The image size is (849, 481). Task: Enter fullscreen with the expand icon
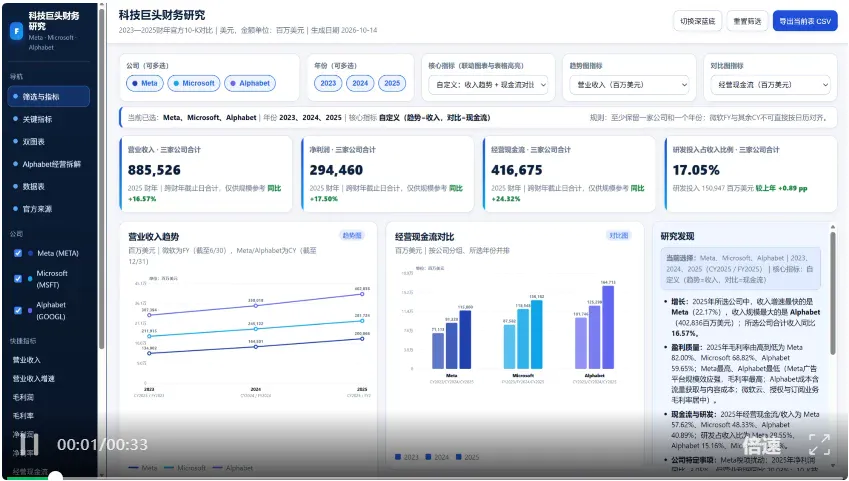coord(819,445)
